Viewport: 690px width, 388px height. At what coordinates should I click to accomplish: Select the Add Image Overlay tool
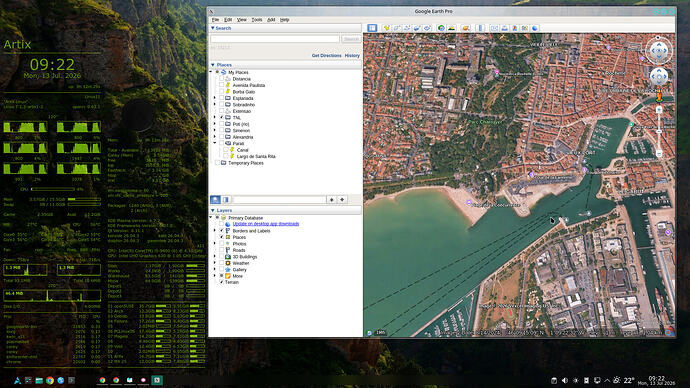(417, 28)
